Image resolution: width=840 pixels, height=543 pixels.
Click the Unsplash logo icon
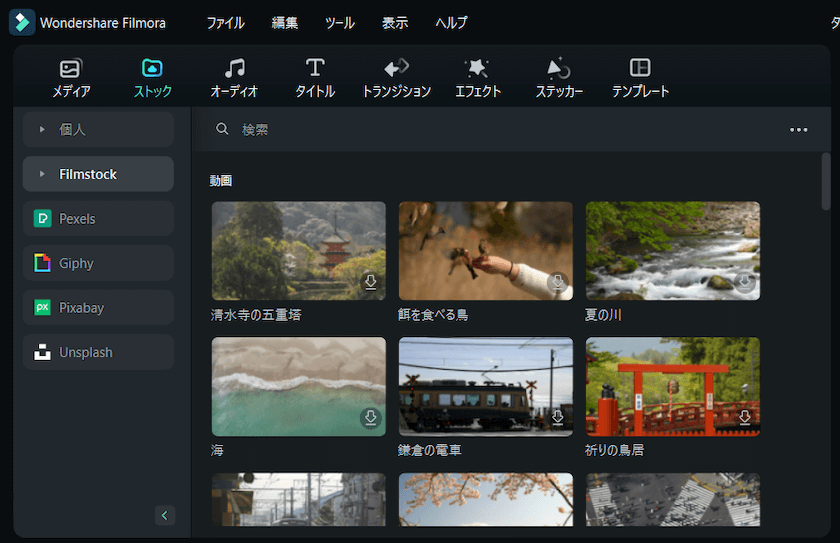pos(42,352)
